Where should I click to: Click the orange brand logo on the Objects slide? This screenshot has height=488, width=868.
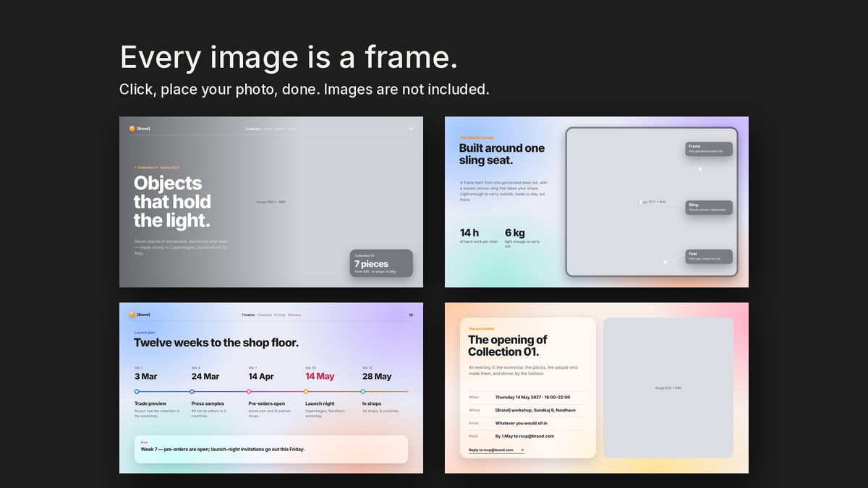point(132,129)
